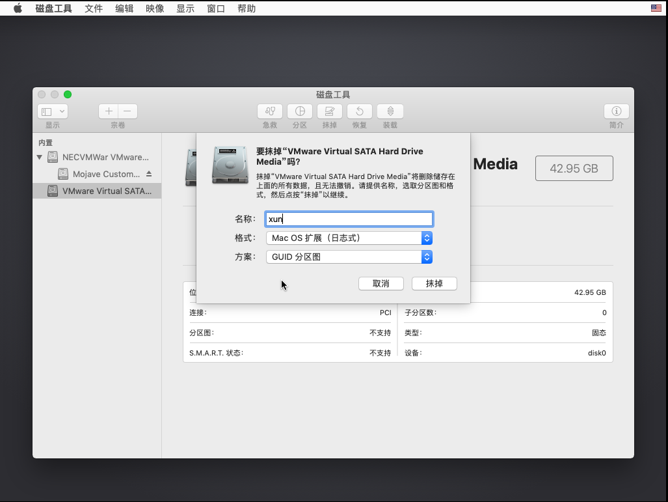Click the 简介 info toolbar icon
Viewport: 668px width, 502px height.
616,111
